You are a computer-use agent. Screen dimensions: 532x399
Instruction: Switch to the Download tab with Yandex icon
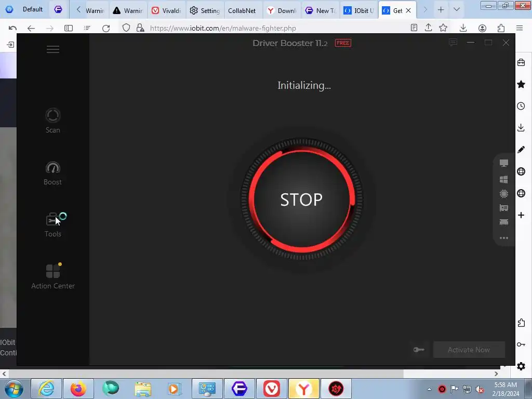[x=281, y=10]
